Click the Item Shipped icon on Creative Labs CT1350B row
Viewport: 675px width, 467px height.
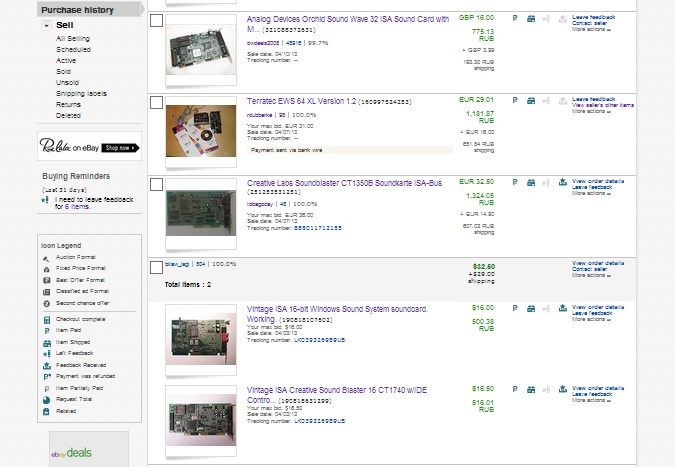point(531,182)
